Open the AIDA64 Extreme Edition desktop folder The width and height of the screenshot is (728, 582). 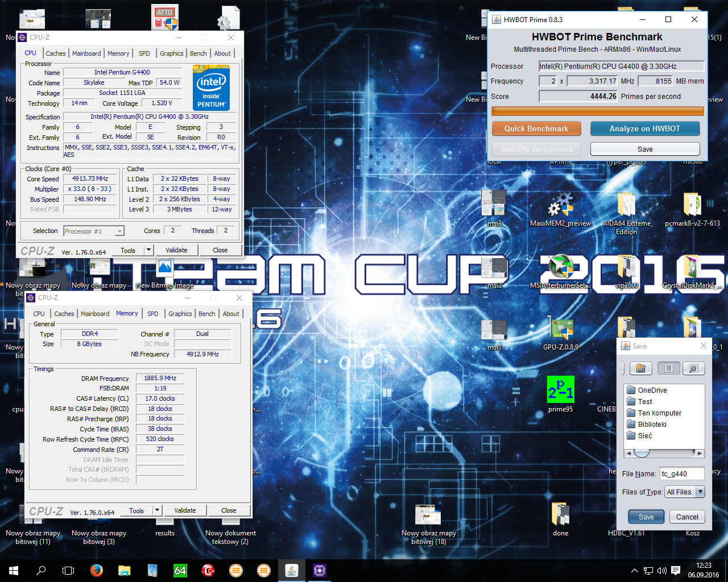626,214
